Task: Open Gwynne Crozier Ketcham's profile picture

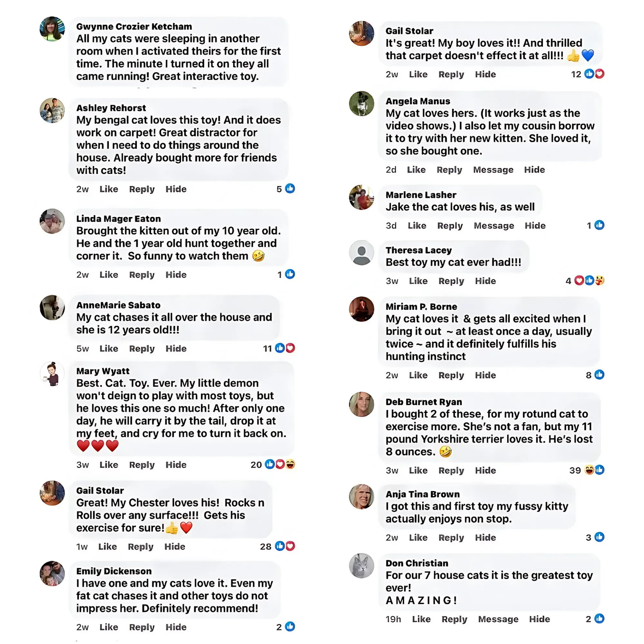Action: (x=52, y=29)
